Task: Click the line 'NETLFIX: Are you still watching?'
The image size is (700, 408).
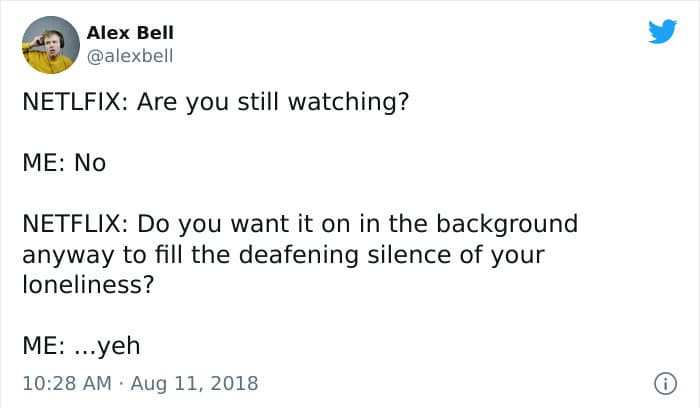Action: tap(216, 103)
